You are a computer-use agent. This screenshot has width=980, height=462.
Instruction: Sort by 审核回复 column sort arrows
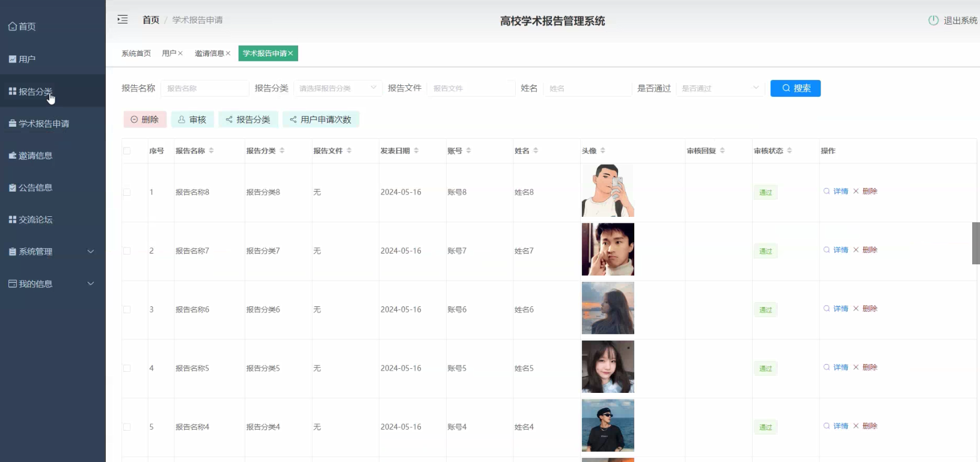click(x=722, y=151)
